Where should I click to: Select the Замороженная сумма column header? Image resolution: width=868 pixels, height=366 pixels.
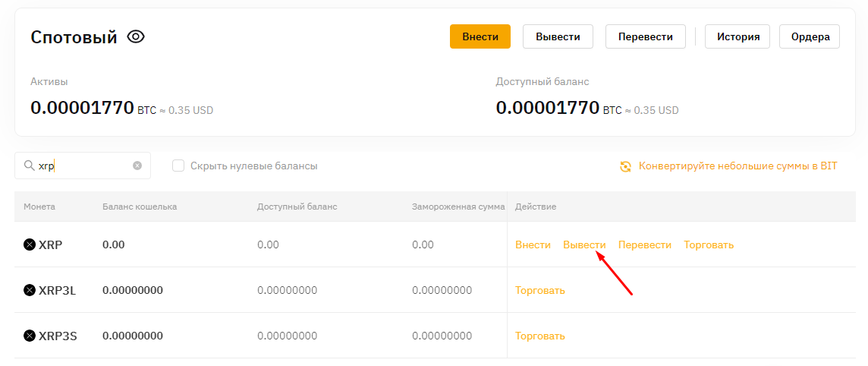[x=458, y=207]
